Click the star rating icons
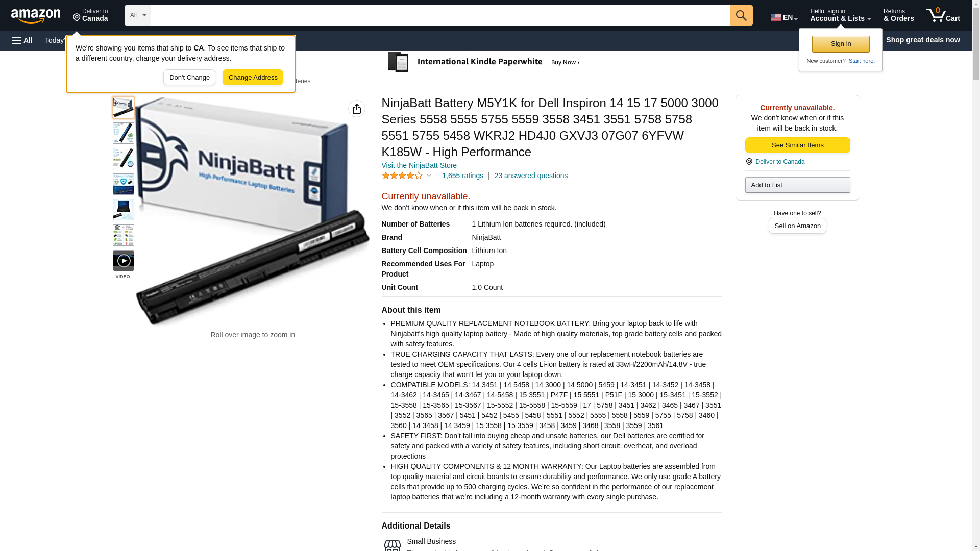This screenshot has height=551, width=980. [402, 176]
